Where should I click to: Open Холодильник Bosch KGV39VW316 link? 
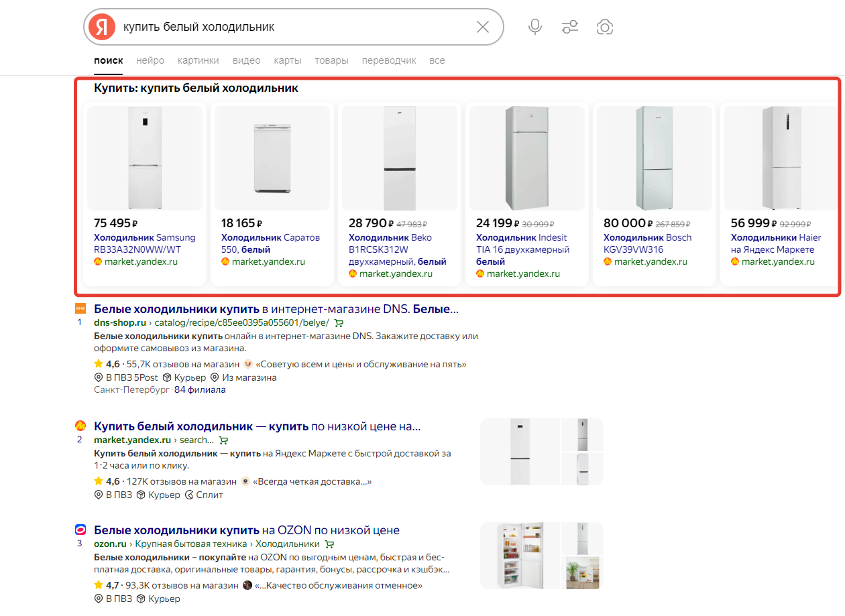[648, 243]
